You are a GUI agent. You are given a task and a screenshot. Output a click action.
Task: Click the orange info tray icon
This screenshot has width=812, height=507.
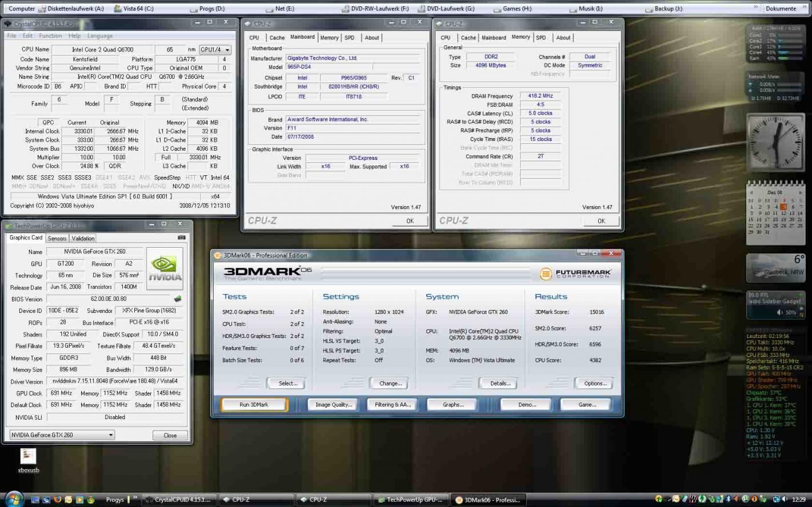pyautogui.click(x=754, y=499)
